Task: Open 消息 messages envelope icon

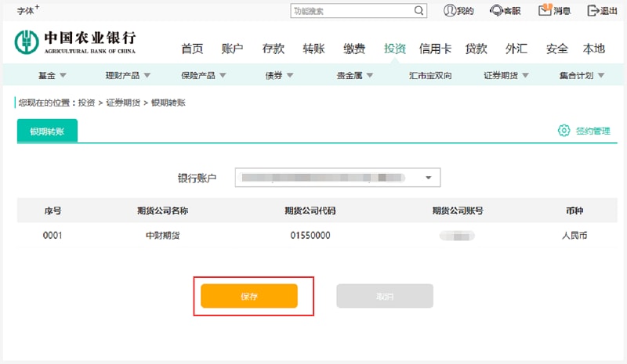Action: pyautogui.click(x=545, y=11)
